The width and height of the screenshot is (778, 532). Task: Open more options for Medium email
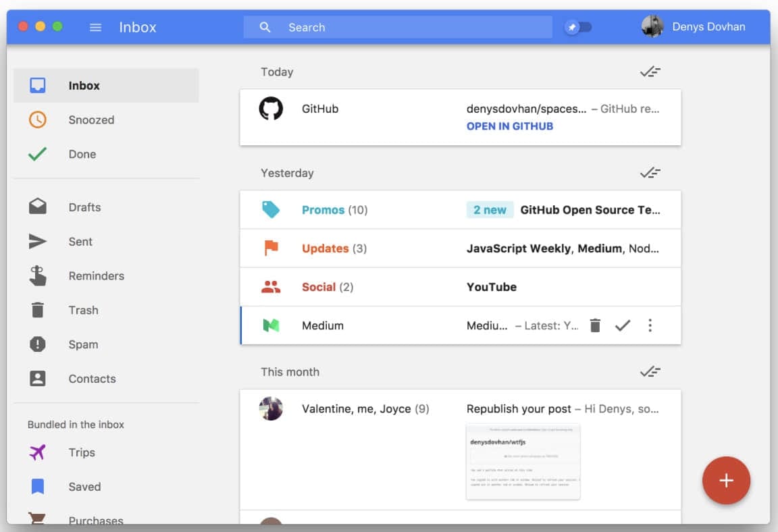coord(650,325)
